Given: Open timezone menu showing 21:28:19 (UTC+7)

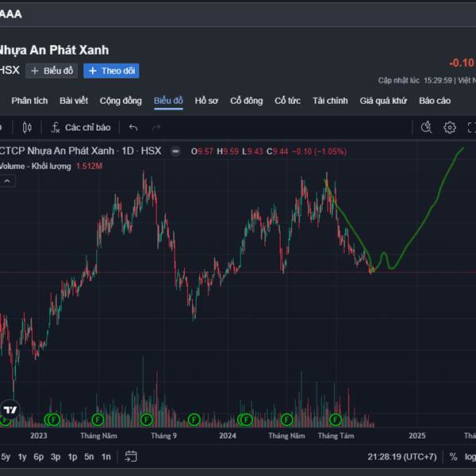Looking at the screenshot, I should click(402, 457).
